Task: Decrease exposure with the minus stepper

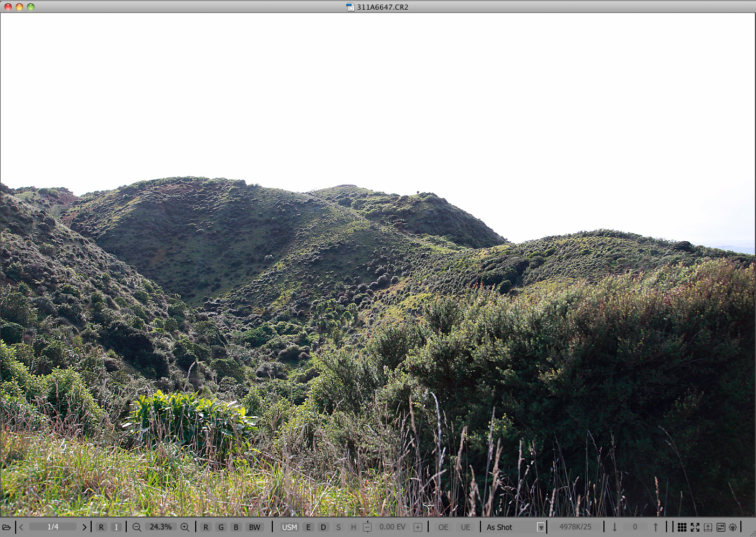Action: point(367,527)
